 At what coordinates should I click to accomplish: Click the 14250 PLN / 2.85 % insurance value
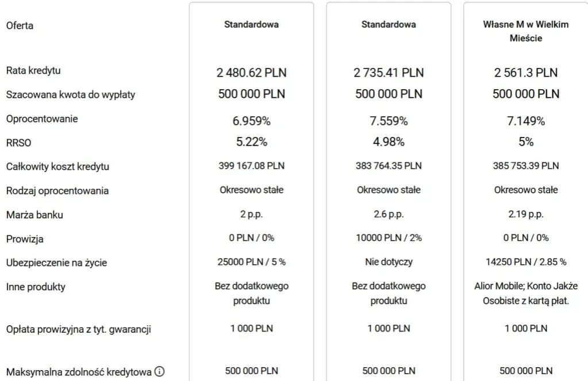[x=525, y=262]
